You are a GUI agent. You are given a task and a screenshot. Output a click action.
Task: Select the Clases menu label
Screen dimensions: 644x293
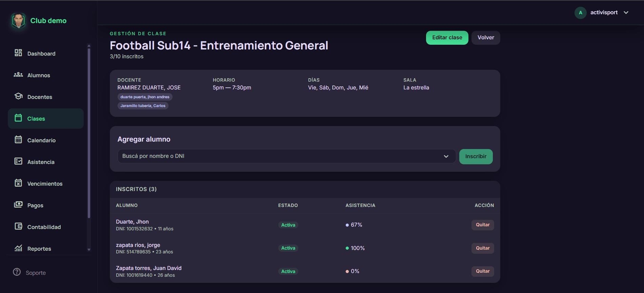(x=36, y=119)
